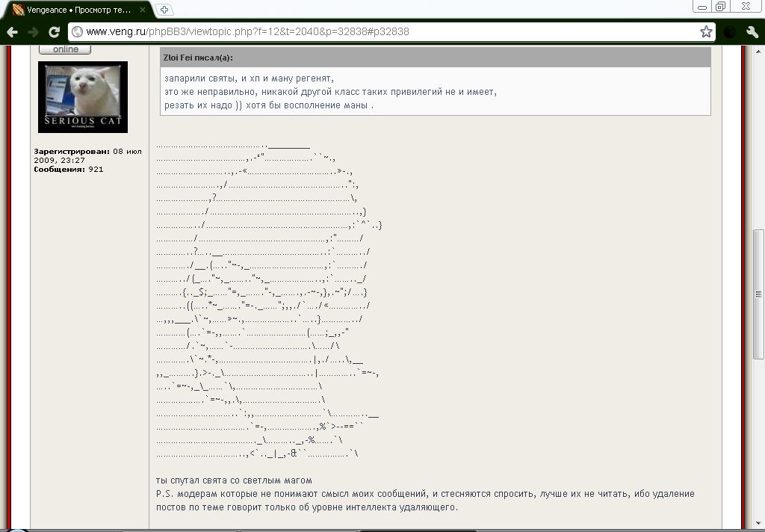Bookmark this page with the star icon
The image size is (765, 532).
pyautogui.click(x=706, y=32)
